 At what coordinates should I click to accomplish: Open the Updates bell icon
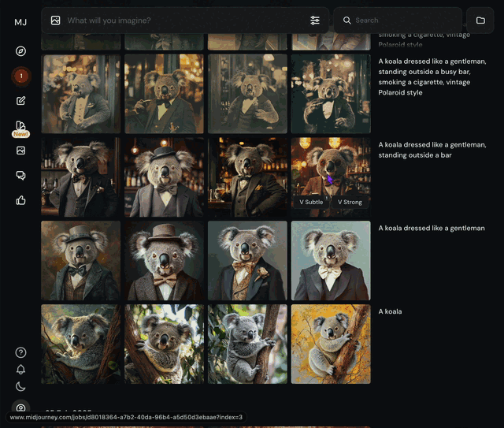tap(21, 370)
